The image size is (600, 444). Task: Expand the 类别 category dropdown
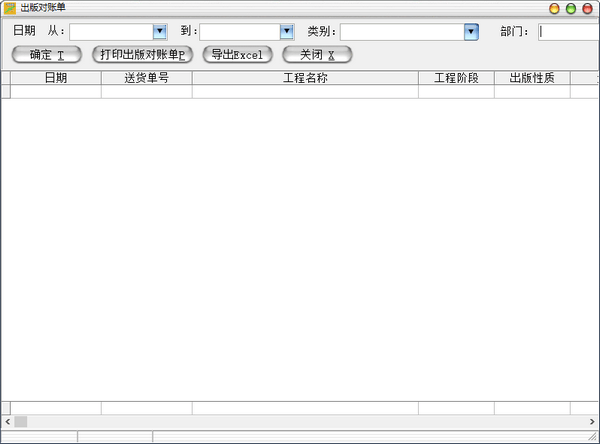471,32
